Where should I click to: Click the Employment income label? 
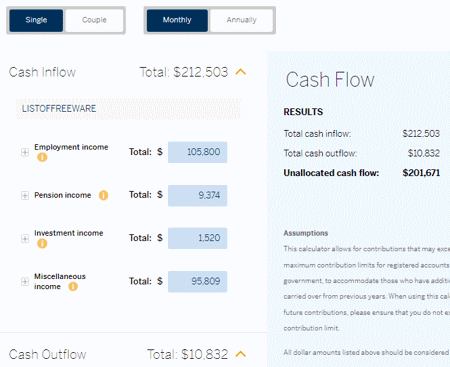71,147
